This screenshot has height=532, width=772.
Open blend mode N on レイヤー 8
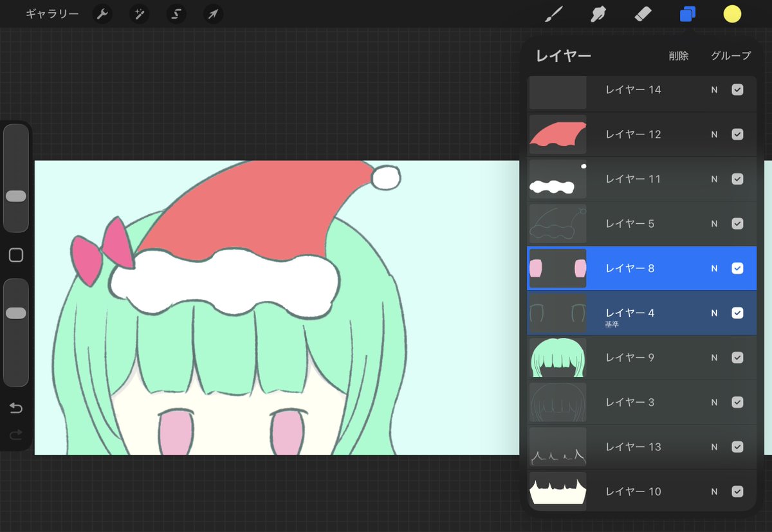[713, 268]
